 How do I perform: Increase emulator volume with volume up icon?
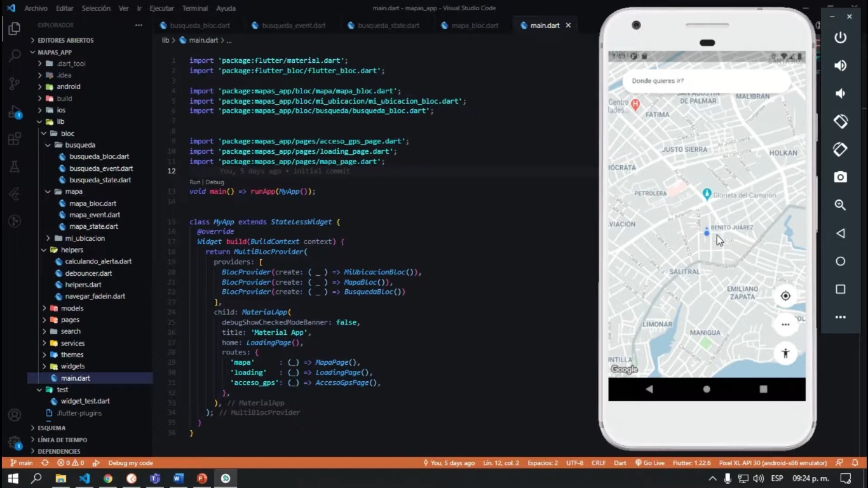click(x=840, y=65)
